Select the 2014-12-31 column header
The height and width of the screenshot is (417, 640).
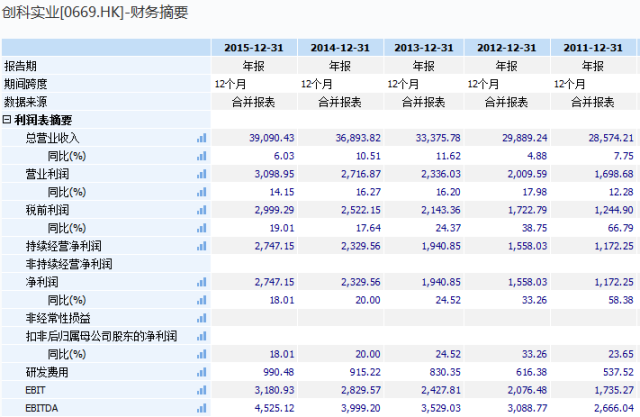(x=340, y=48)
